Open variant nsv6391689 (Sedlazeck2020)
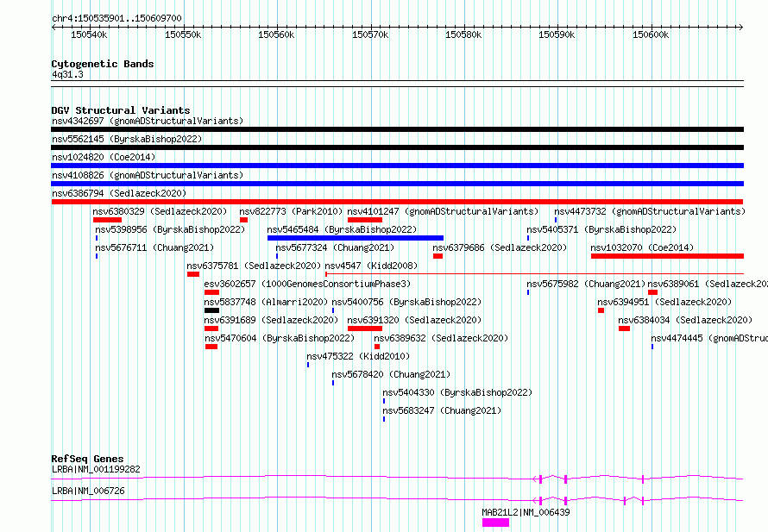The image size is (768, 532). point(271,320)
